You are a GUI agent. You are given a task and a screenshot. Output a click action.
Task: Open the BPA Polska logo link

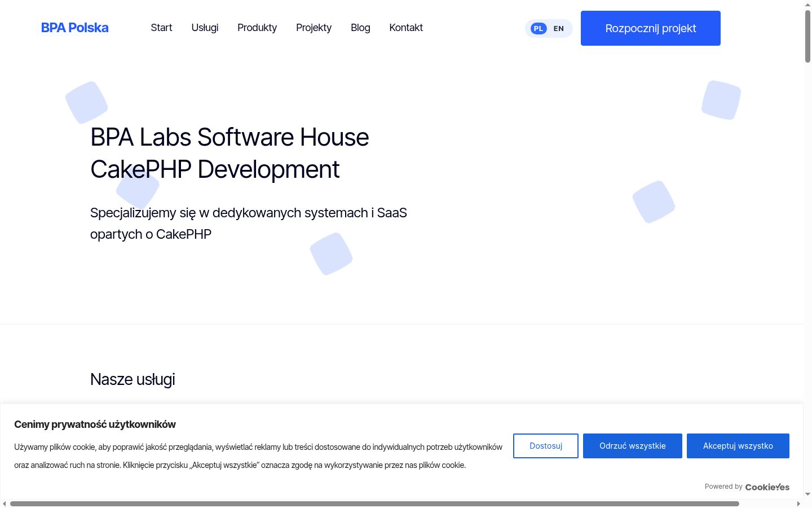pos(75,28)
